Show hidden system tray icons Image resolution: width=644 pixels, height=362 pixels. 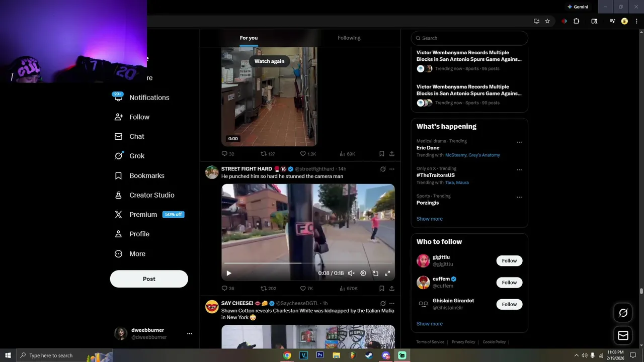pyautogui.click(x=577, y=355)
